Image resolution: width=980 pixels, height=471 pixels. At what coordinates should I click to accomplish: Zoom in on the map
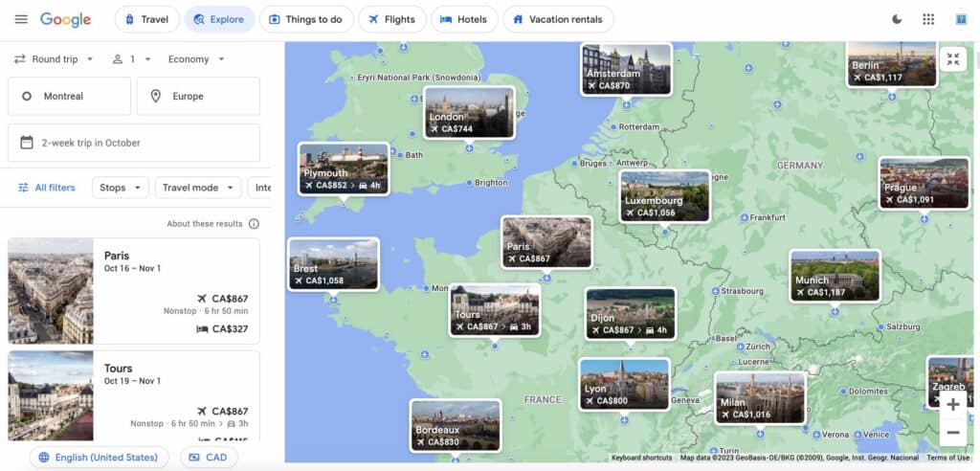click(x=952, y=404)
